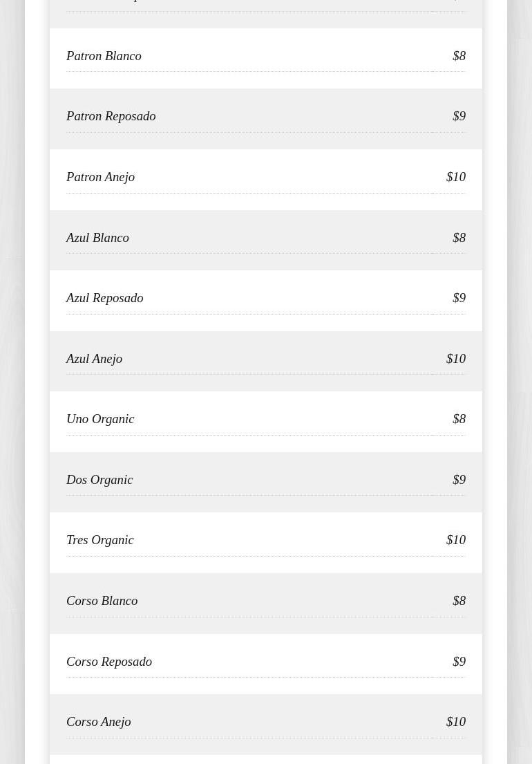The image size is (532, 764).
Task: Click the Patron Anejo listing
Action: pyautogui.click(x=100, y=177)
